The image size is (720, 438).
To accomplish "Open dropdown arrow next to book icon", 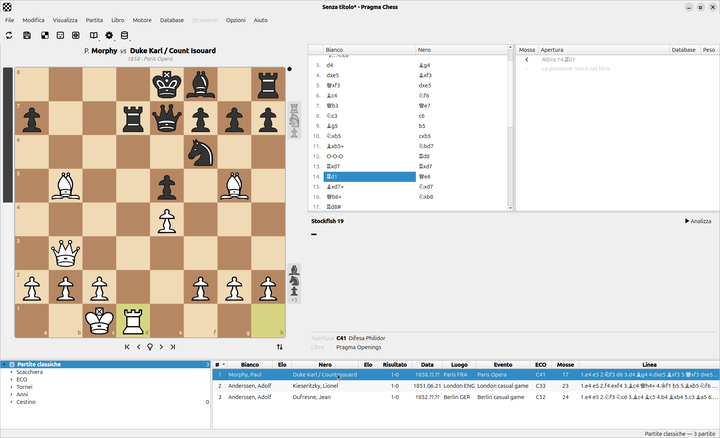I will 99,39.
